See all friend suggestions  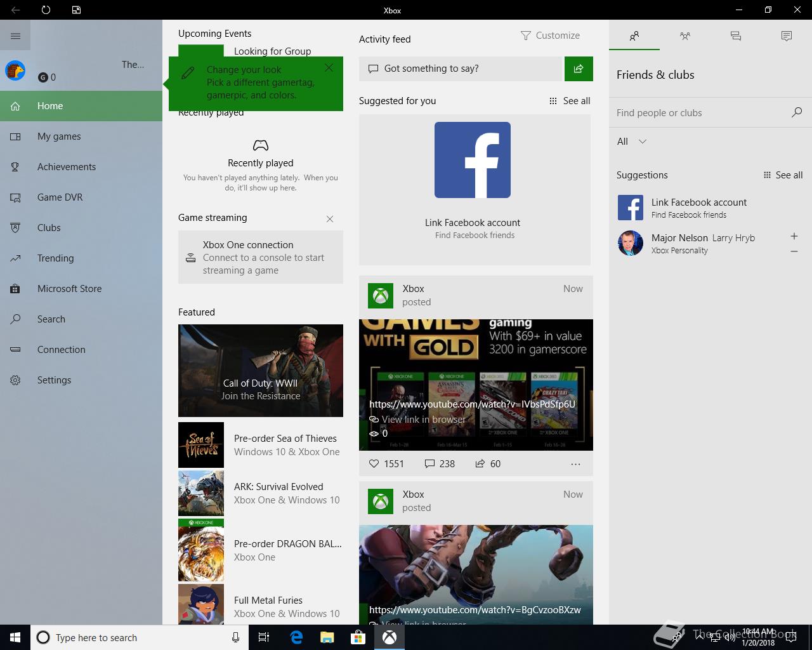(783, 175)
